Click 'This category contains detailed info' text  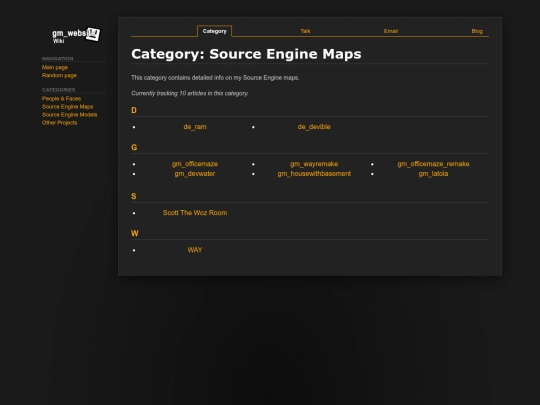coord(215,78)
